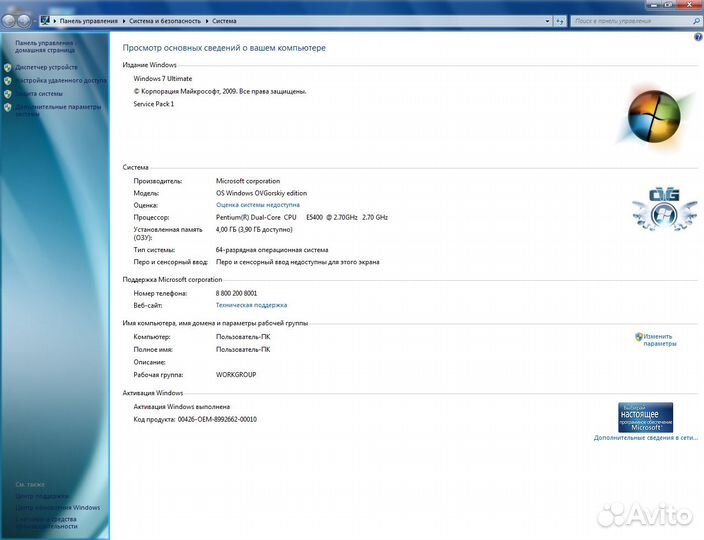Image resolution: width=704 pixels, height=540 pixels.
Task: Click shield icon beside Диспетчер устройств
Action: coord(8,67)
